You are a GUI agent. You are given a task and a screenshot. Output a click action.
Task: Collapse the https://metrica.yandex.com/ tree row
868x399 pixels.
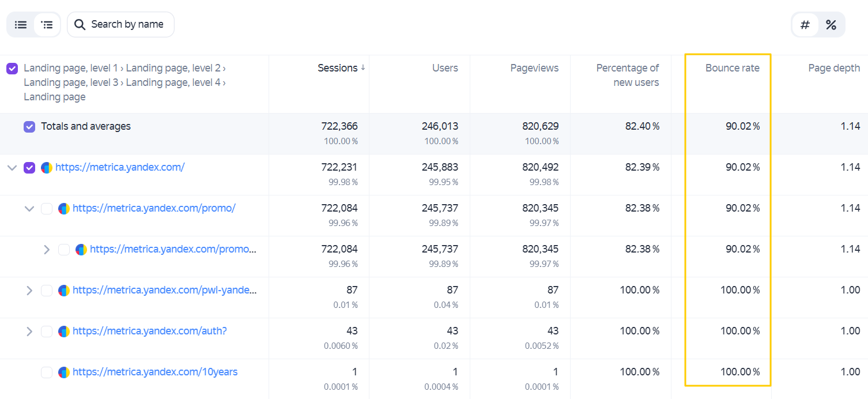point(12,168)
